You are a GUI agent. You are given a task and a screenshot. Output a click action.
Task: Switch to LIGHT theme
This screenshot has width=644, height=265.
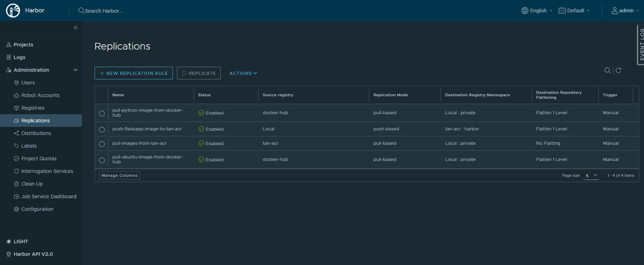coord(21,242)
